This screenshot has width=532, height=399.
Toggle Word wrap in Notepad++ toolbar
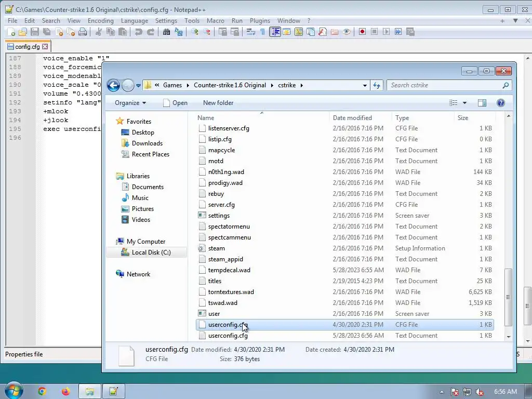(251, 32)
